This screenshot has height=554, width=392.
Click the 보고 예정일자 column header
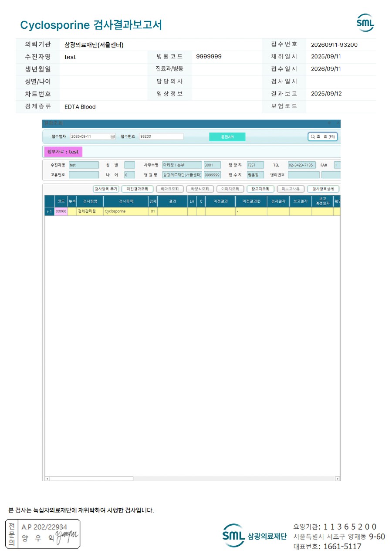coord(322,201)
